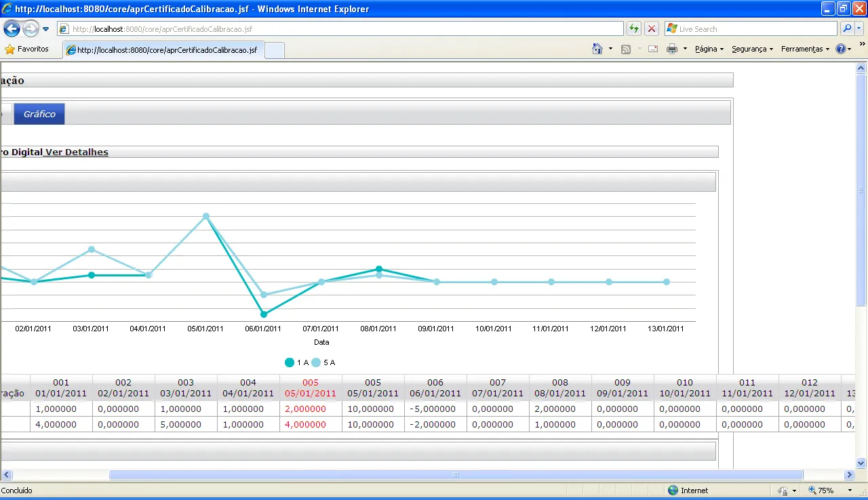Select the Gráfico tab
The height and width of the screenshot is (500, 868).
tap(39, 114)
